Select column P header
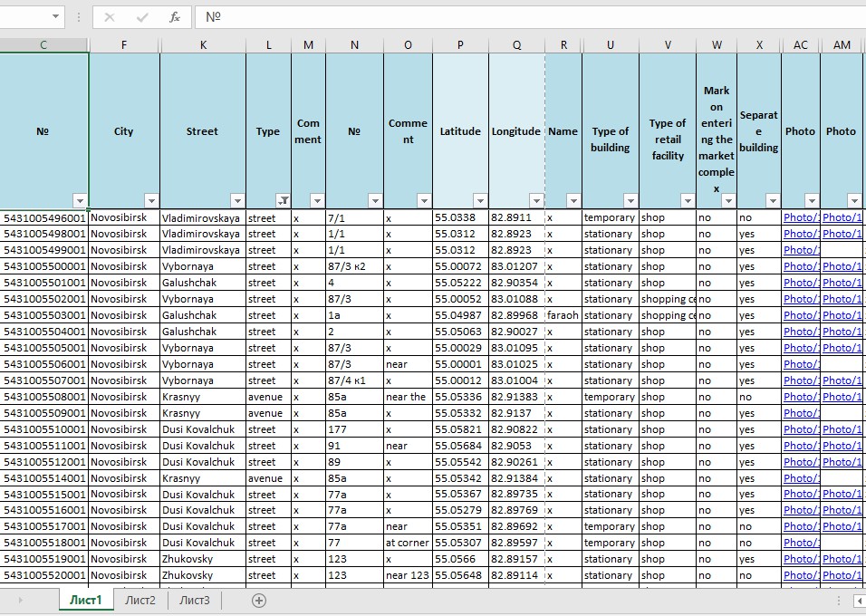The height and width of the screenshot is (616, 866). (460, 45)
